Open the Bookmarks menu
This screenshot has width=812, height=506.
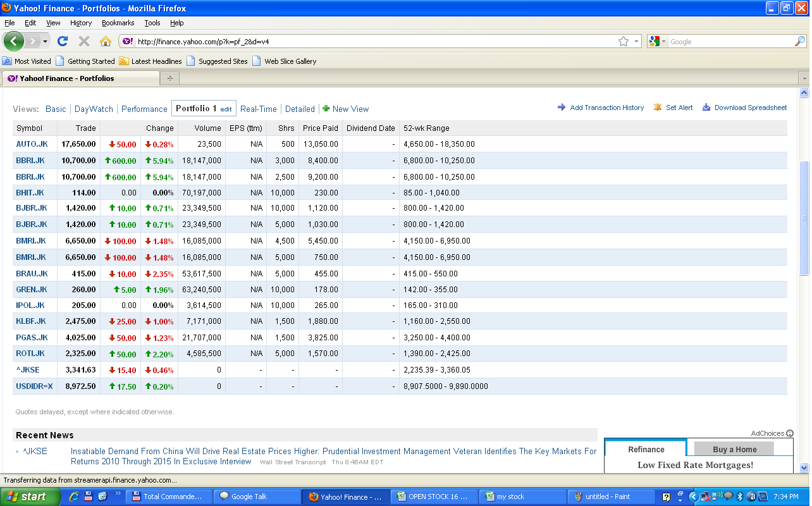[x=118, y=23]
